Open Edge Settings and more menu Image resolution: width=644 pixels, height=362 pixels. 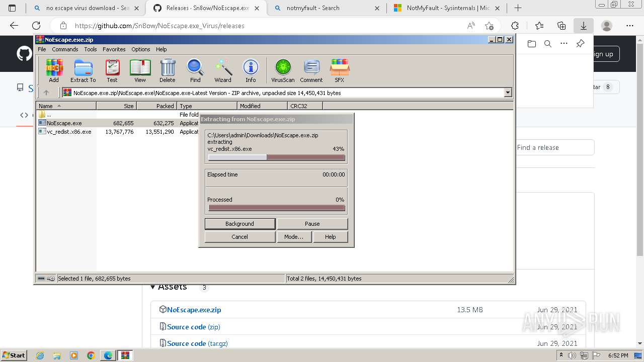click(630, 26)
